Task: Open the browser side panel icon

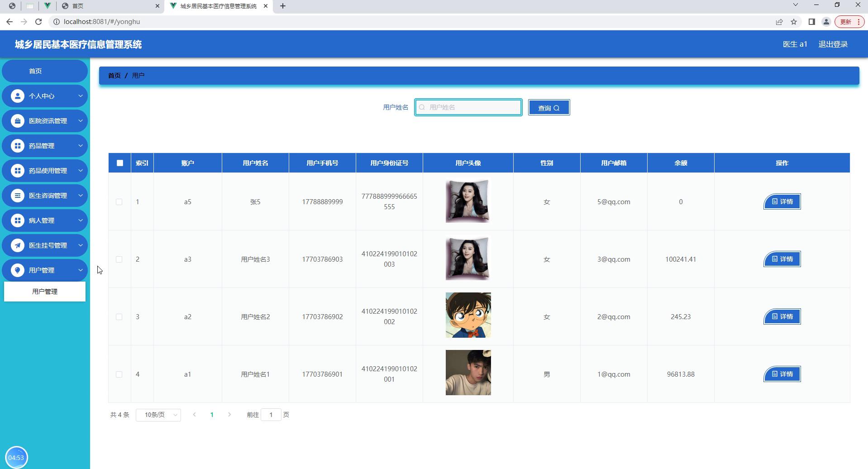Action: 812,22
